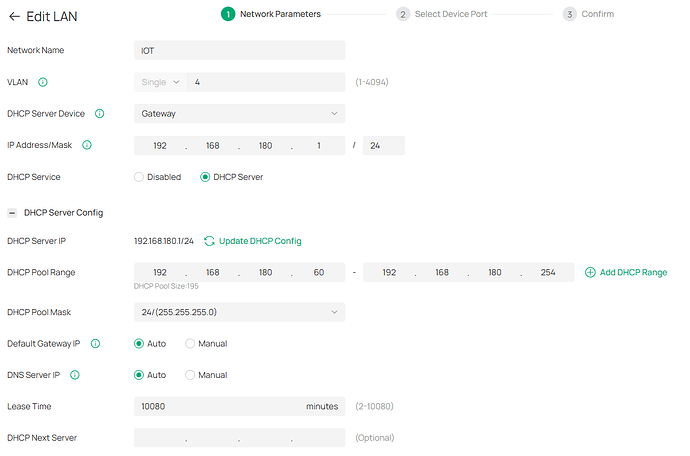Collapse the DHCP Server Config section
The height and width of the screenshot is (456, 690).
pos(12,213)
